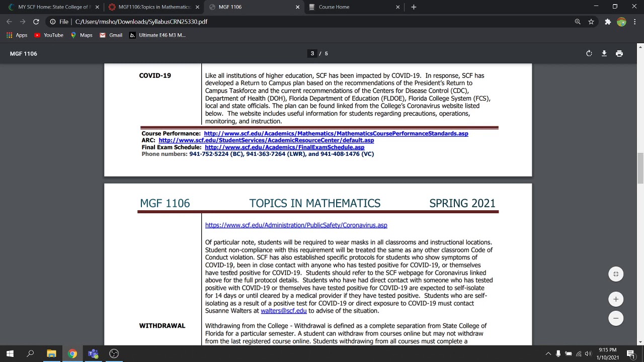
Task: Open the Course Performance Standards link
Action: (336, 134)
